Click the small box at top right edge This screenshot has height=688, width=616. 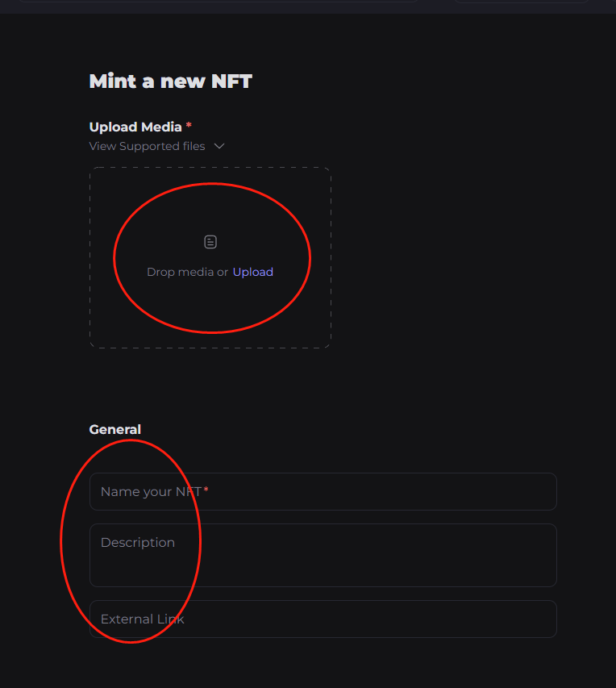pos(522,2)
